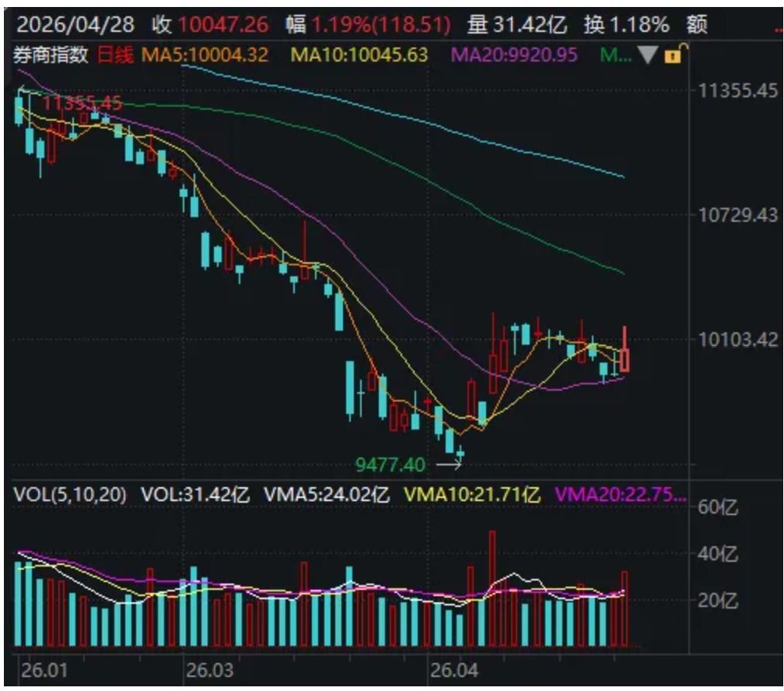Click the purple MA20:9920.95 label

516,54
